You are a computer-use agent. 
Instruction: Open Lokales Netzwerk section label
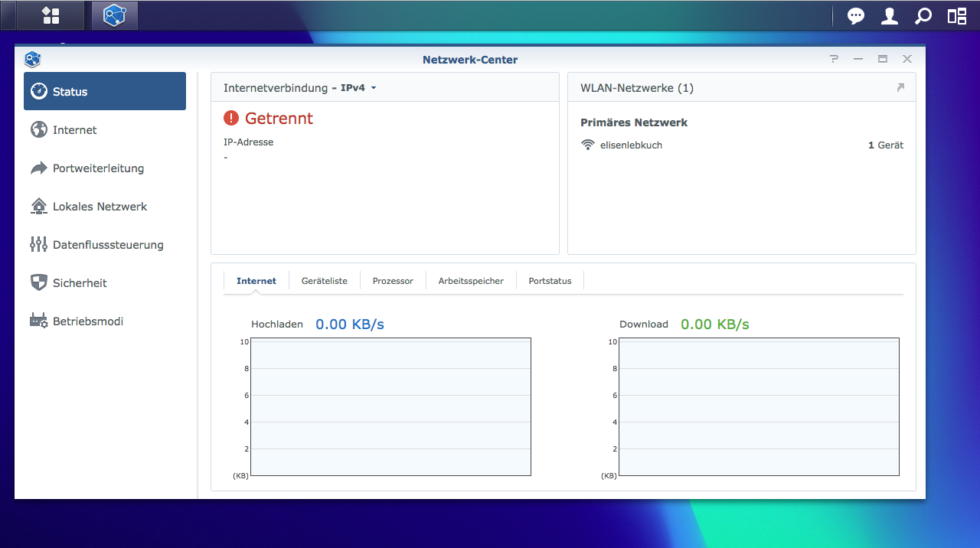tap(100, 207)
